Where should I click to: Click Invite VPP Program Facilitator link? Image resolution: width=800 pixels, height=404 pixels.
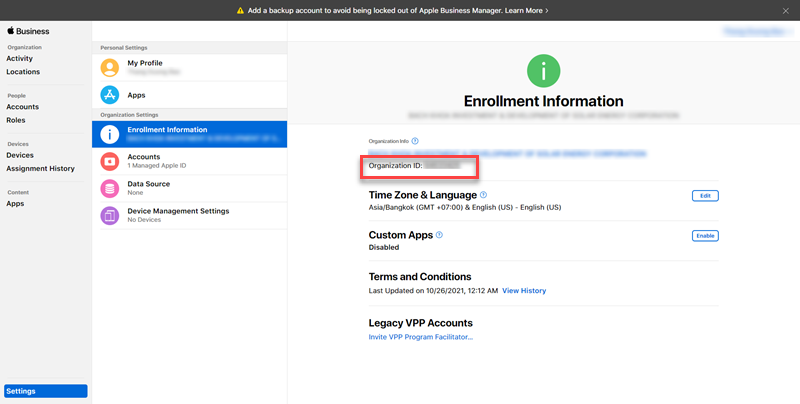(x=421, y=337)
